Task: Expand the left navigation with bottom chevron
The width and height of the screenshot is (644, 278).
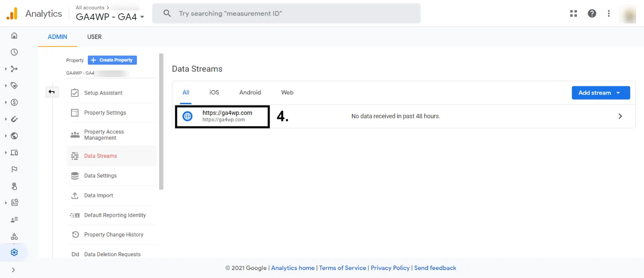Action: [x=13, y=270]
